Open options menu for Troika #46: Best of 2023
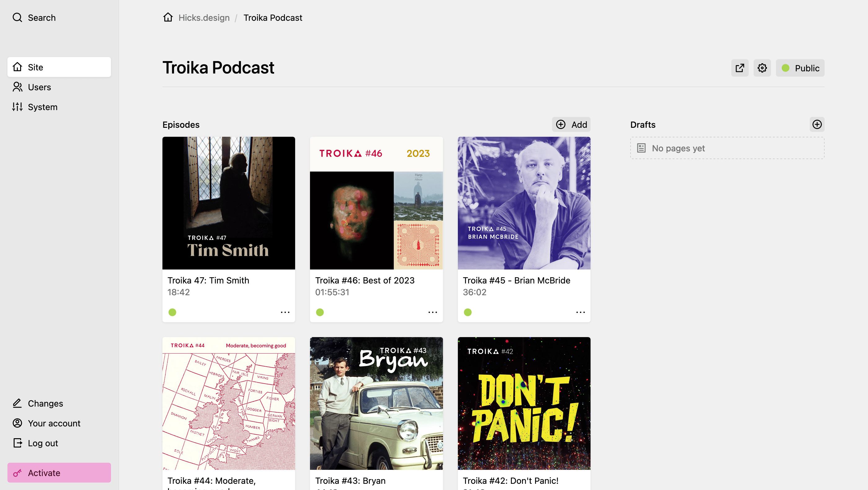Image resolution: width=868 pixels, height=490 pixels. click(433, 312)
